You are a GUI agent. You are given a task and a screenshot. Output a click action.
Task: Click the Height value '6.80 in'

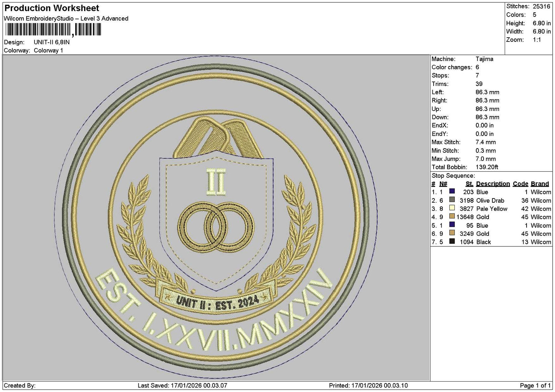(x=542, y=23)
